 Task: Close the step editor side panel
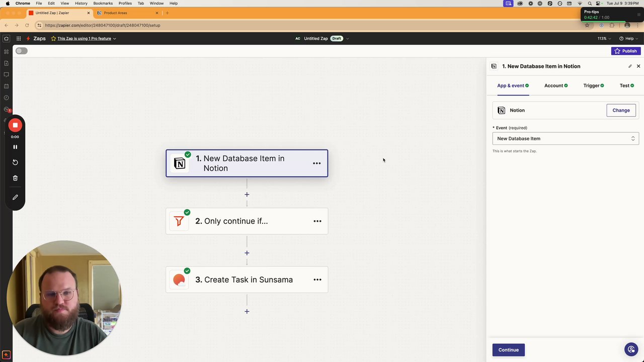point(638,66)
